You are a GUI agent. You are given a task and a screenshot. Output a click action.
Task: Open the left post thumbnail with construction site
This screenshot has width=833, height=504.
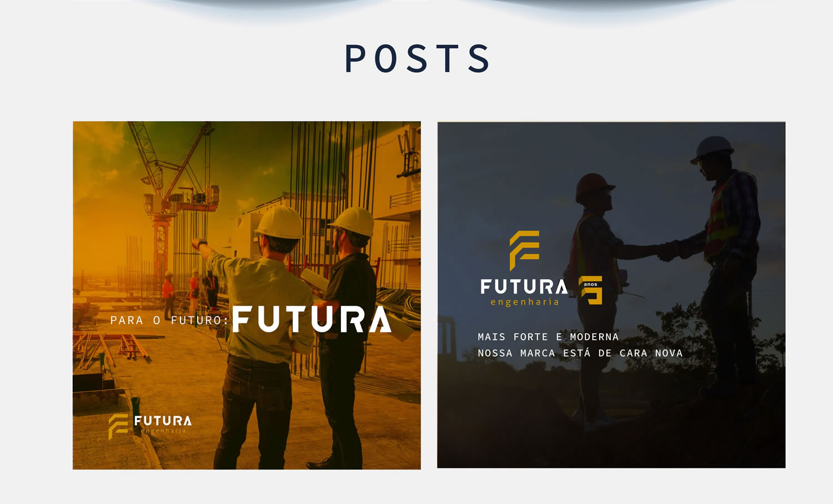[247, 295]
